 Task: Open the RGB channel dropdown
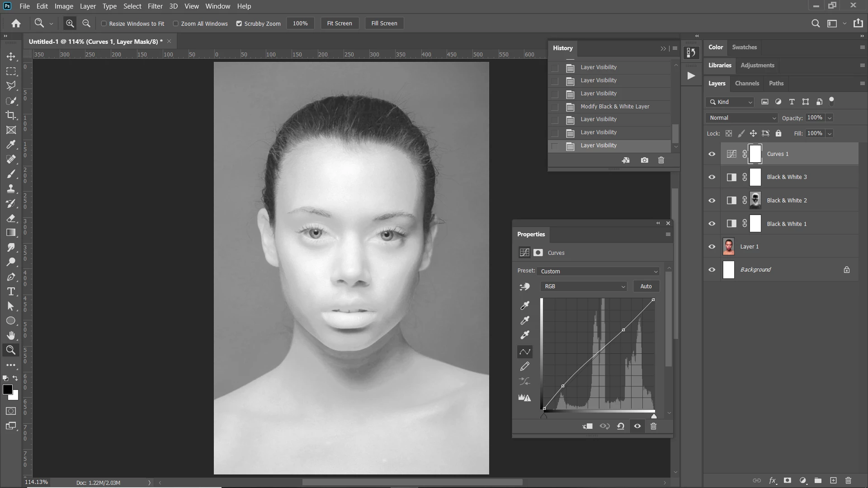[584, 286]
